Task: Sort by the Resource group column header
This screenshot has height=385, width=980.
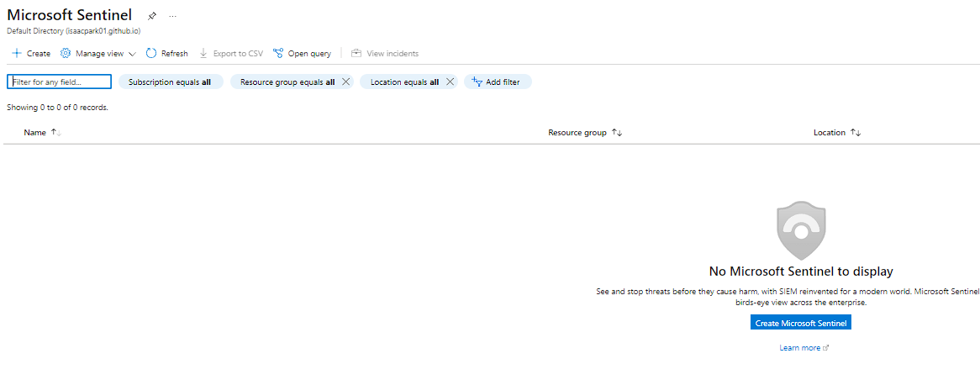Action: click(577, 133)
